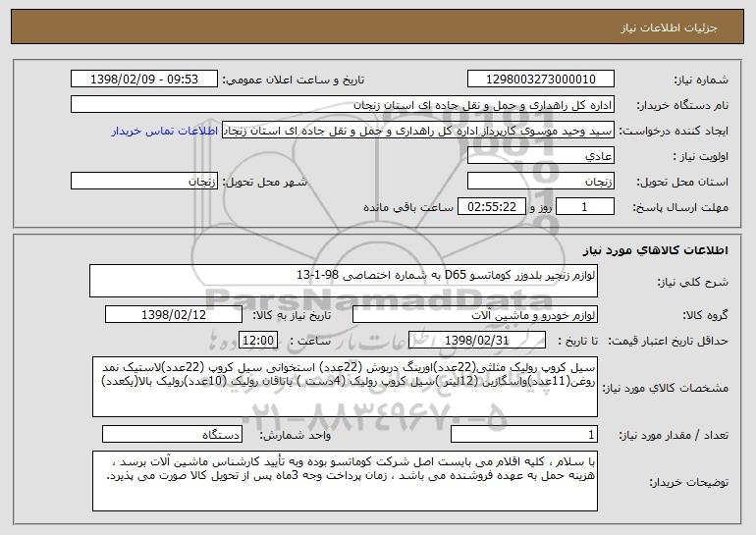This screenshot has width=756, height=535.
Task: Click the مشخصات کالای مورد نیاز text area
Action: (x=345, y=387)
